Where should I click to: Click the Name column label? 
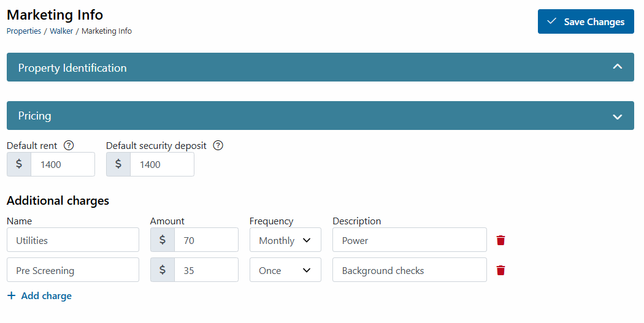click(19, 221)
